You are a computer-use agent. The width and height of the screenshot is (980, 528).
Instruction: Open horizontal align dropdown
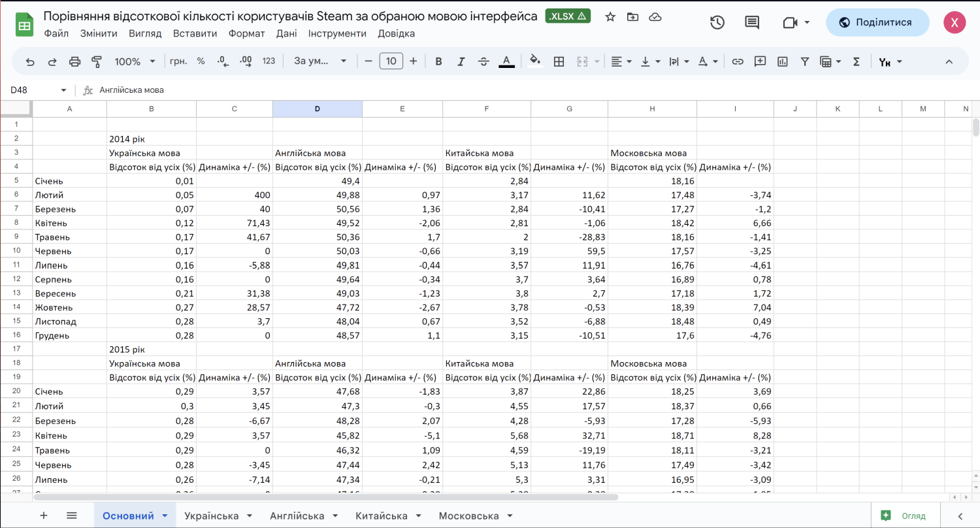click(x=621, y=61)
